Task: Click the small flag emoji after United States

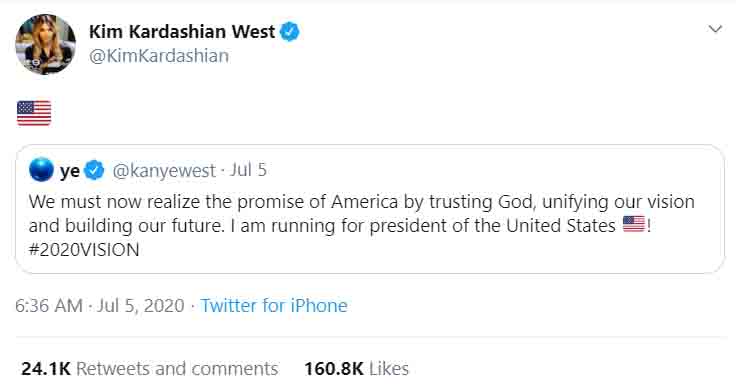Action: pyautogui.click(x=634, y=224)
